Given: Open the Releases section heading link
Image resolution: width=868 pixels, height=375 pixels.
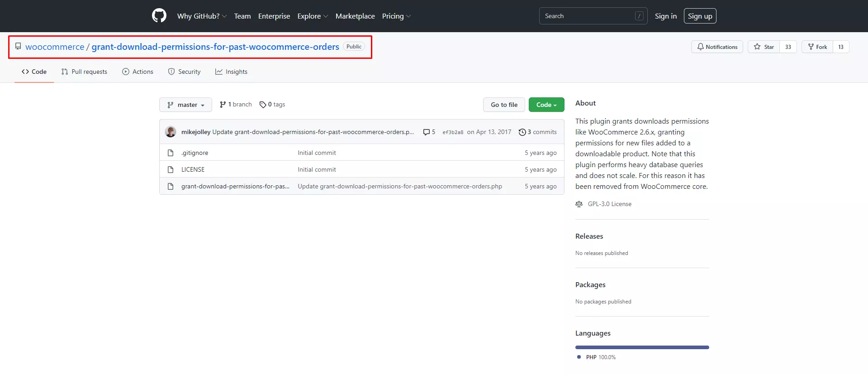Looking at the screenshot, I should click(589, 236).
